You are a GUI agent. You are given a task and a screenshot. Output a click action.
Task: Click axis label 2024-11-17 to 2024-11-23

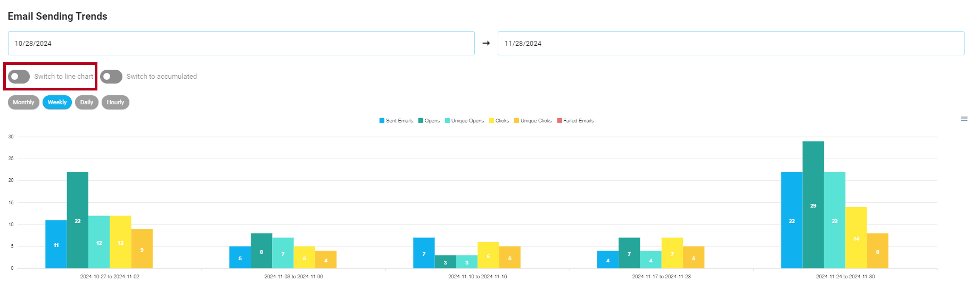click(662, 277)
